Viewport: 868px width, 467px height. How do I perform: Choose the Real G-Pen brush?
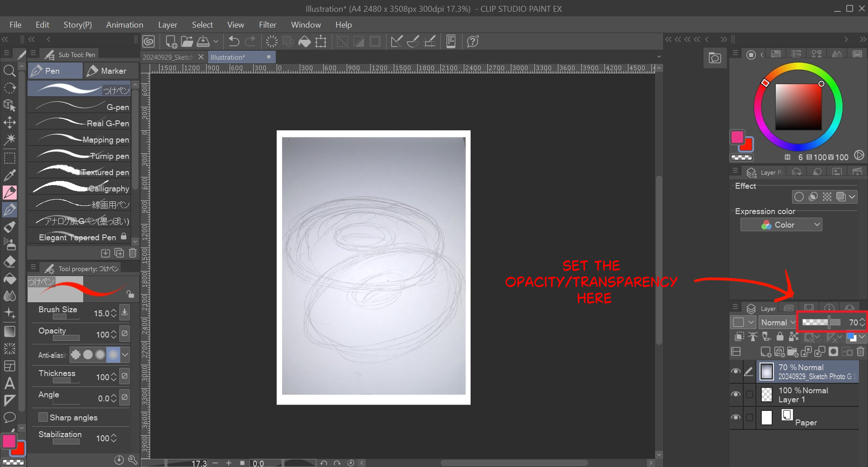click(81, 123)
